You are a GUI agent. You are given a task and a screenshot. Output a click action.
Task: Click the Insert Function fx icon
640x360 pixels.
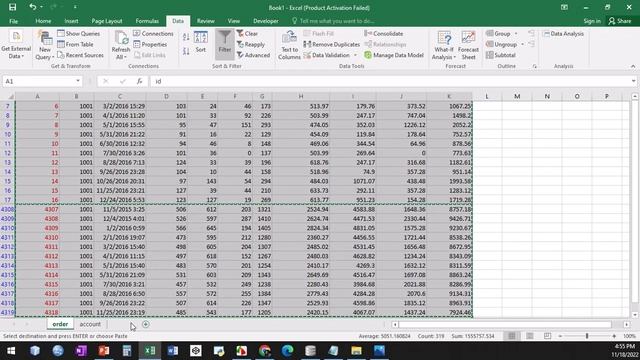pyautogui.click(x=140, y=81)
